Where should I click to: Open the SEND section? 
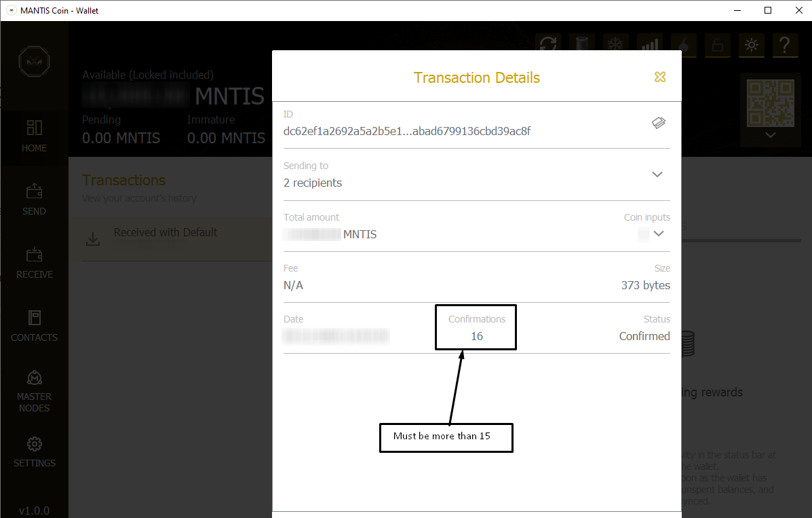pyautogui.click(x=34, y=200)
